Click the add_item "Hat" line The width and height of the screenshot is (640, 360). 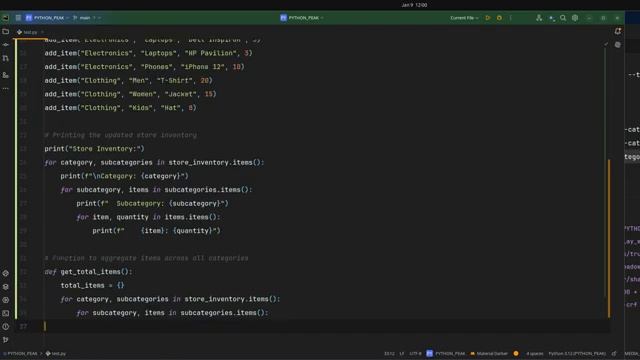pos(120,108)
